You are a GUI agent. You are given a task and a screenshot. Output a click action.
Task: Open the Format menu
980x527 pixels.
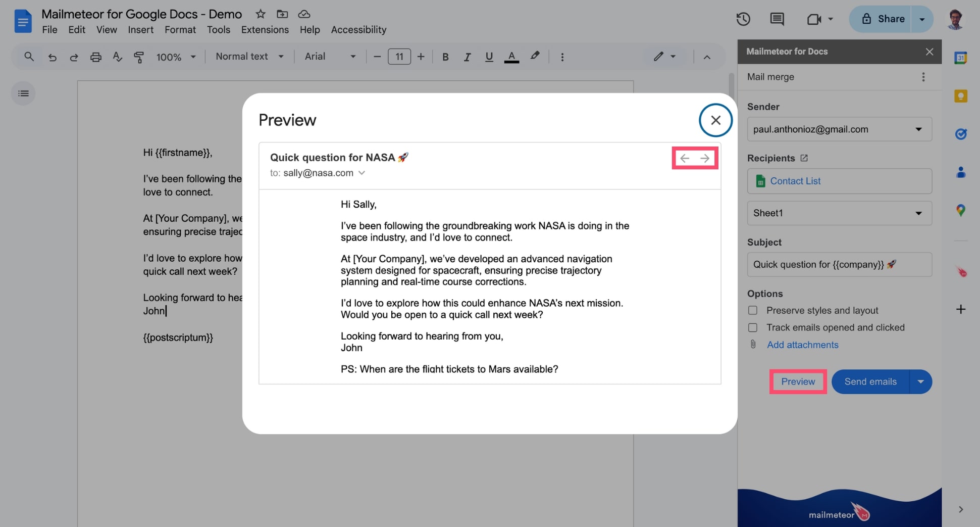(180, 30)
